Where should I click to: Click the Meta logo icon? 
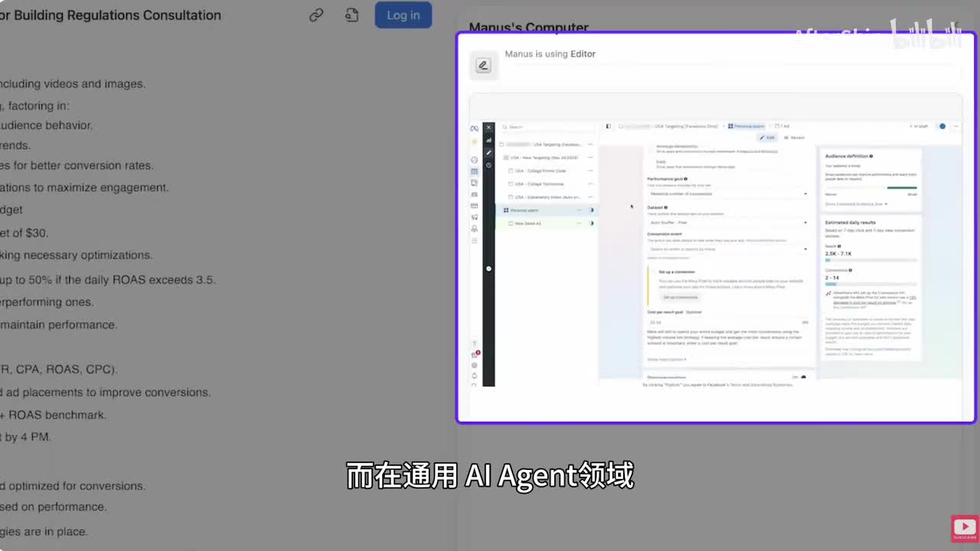click(474, 128)
